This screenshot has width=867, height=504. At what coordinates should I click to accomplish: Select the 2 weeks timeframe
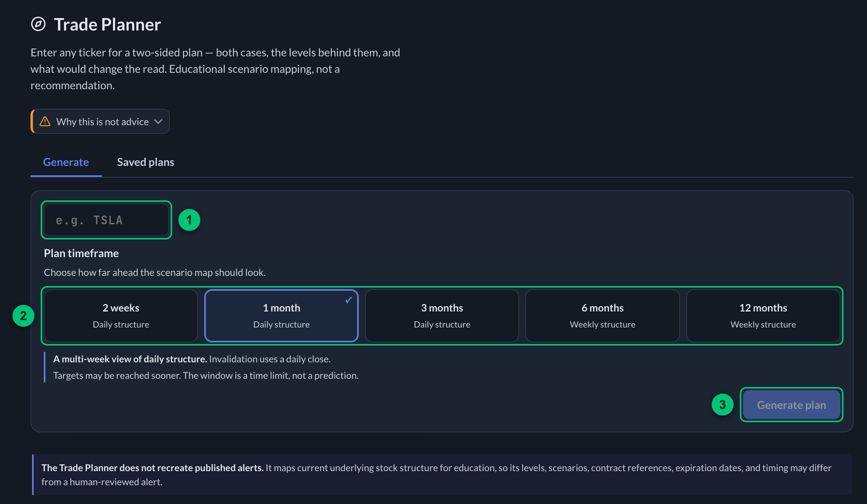pos(121,316)
